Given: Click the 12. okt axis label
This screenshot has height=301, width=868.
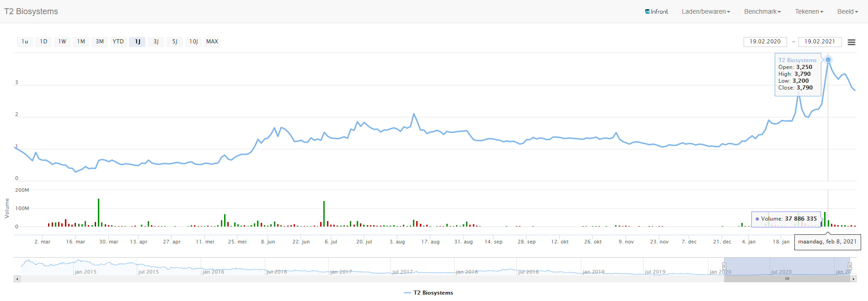Looking at the screenshot, I should (560, 242).
